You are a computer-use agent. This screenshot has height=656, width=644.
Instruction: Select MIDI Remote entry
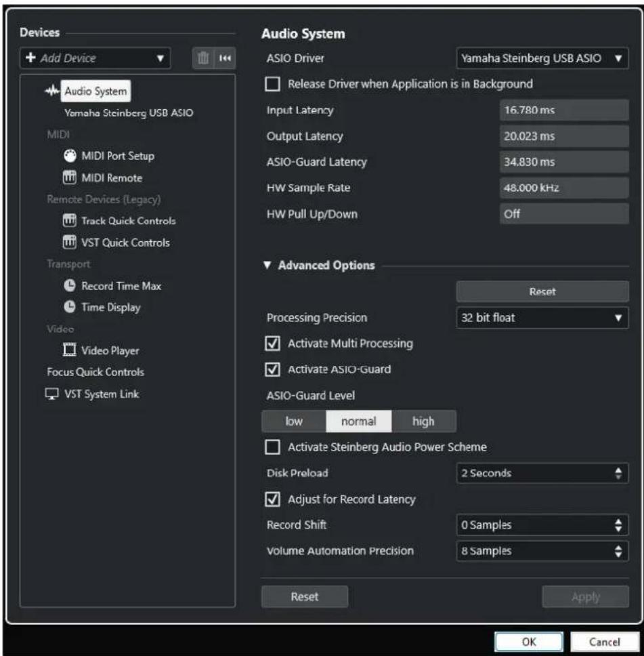(x=112, y=178)
